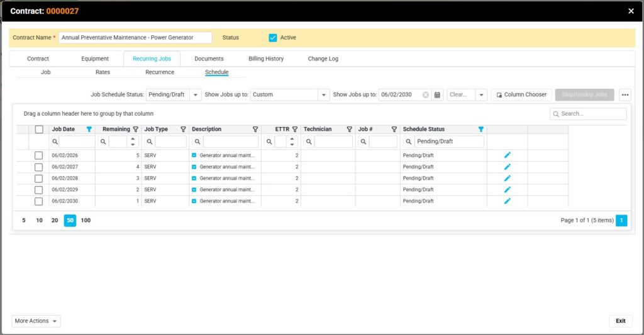Click the Exit button
The image size is (644, 335).
pos(621,321)
